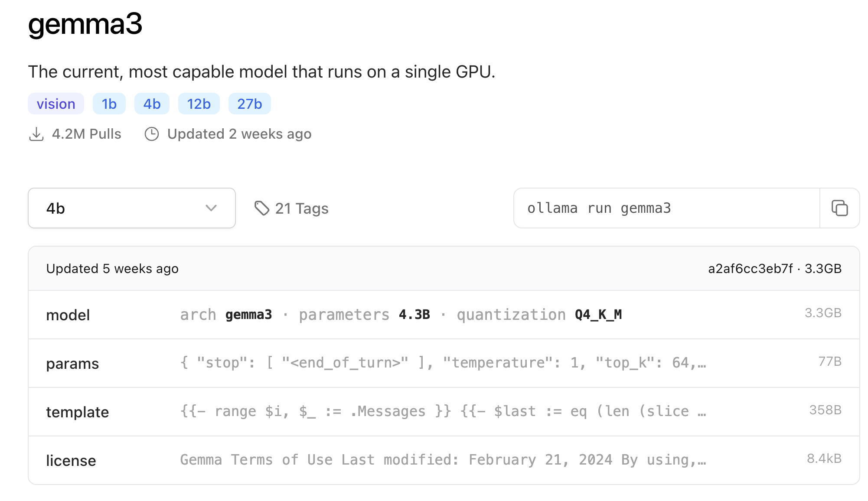The image size is (868, 501).
Task: Choose the 4b size tag badge
Action: (152, 104)
